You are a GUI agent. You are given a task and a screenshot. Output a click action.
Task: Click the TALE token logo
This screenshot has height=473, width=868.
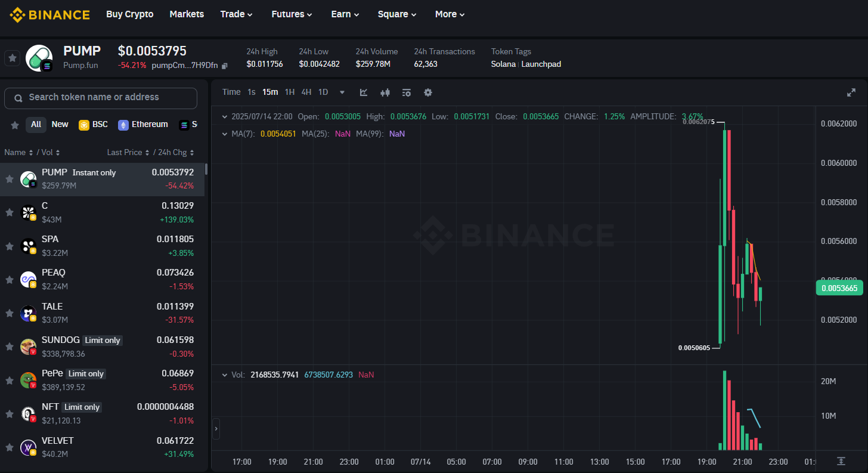point(29,314)
